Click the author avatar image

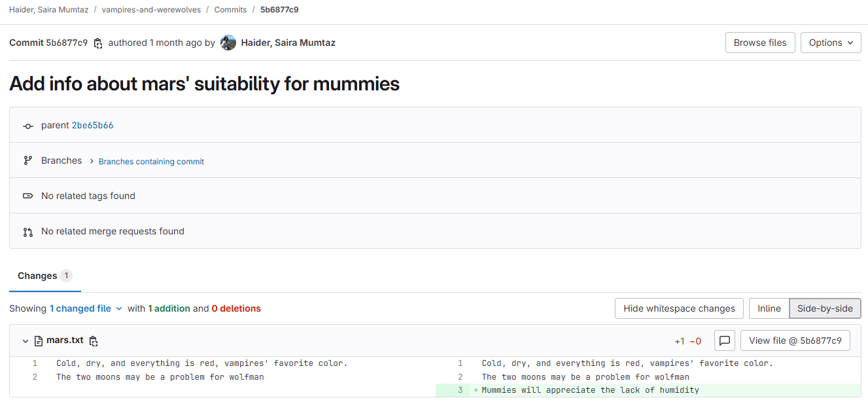[x=228, y=43]
